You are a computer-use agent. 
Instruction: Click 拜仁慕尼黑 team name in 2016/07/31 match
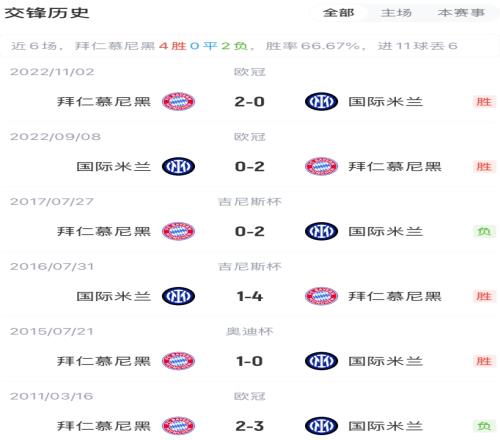click(x=395, y=296)
